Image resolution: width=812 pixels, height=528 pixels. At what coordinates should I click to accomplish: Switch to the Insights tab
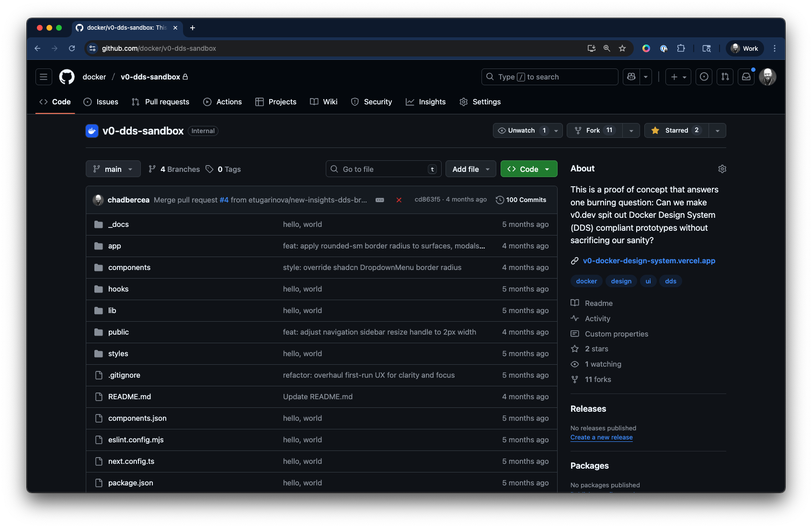click(426, 101)
